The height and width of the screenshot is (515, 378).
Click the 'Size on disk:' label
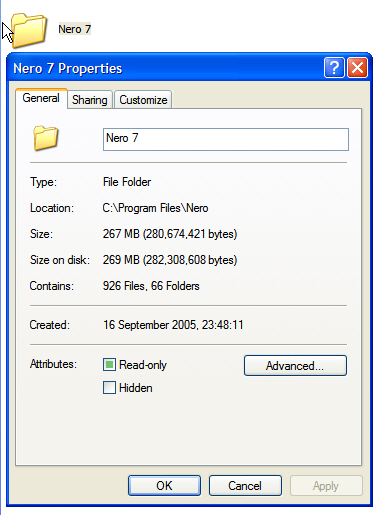(60, 260)
